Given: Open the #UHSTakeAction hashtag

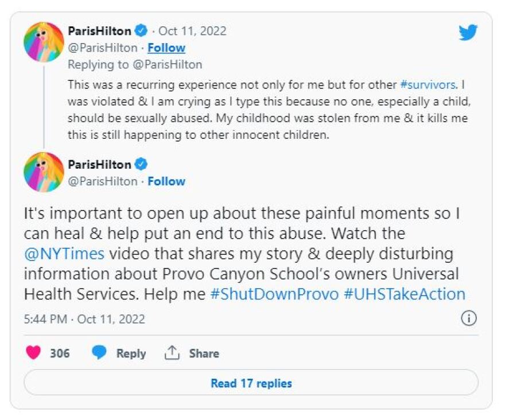Looking at the screenshot, I should coord(404,294).
